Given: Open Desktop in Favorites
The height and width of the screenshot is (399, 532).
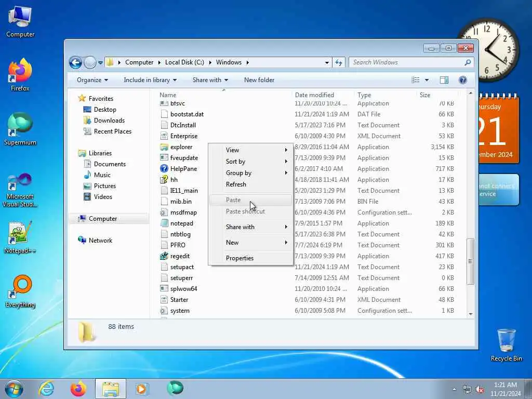Looking at the screenshot, I should pyautogui.click(x=105, y=110).
